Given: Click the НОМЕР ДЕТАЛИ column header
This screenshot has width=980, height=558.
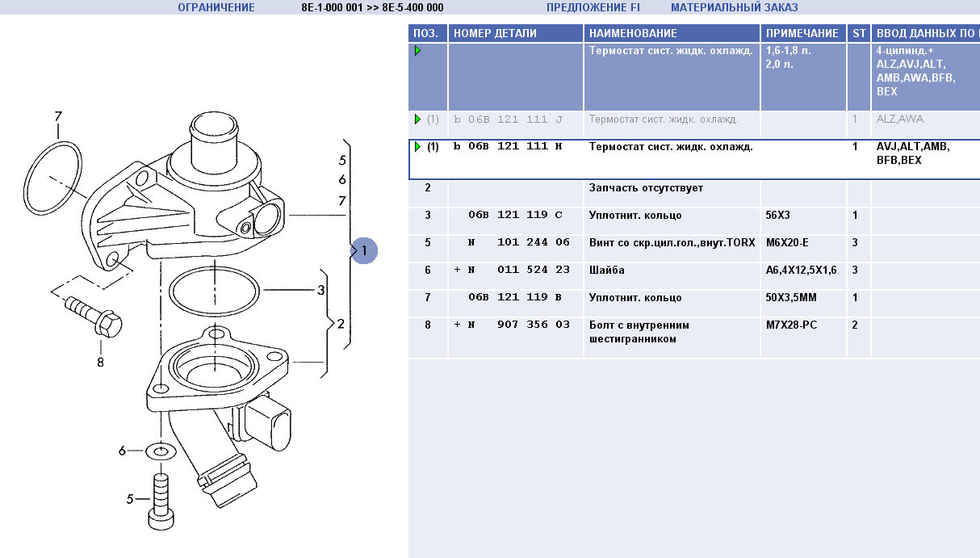Looking at the screenshot, I should pyautogui.click(x=494, y=33).
